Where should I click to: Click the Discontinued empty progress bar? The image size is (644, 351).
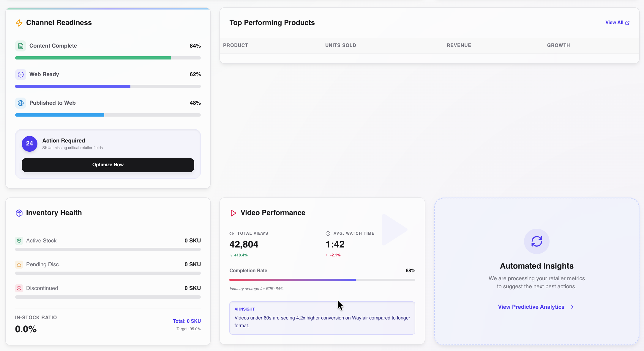(108, 297)
